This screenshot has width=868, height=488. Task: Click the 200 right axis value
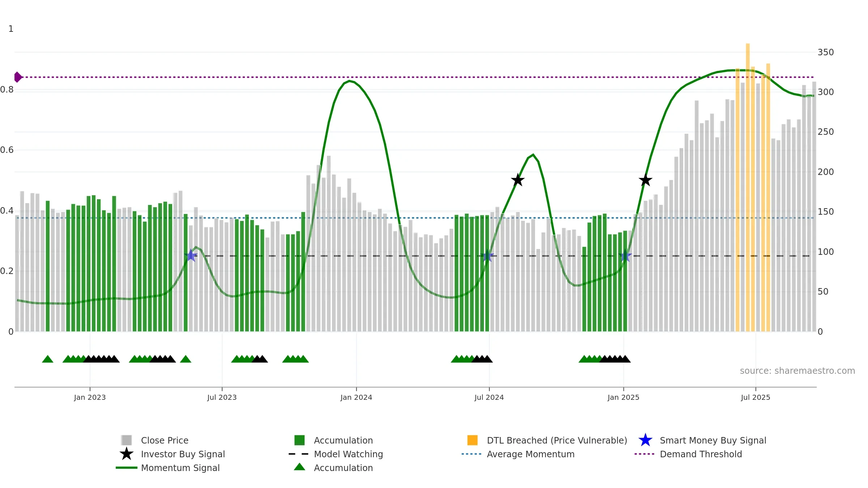click(x=826, y=172)
